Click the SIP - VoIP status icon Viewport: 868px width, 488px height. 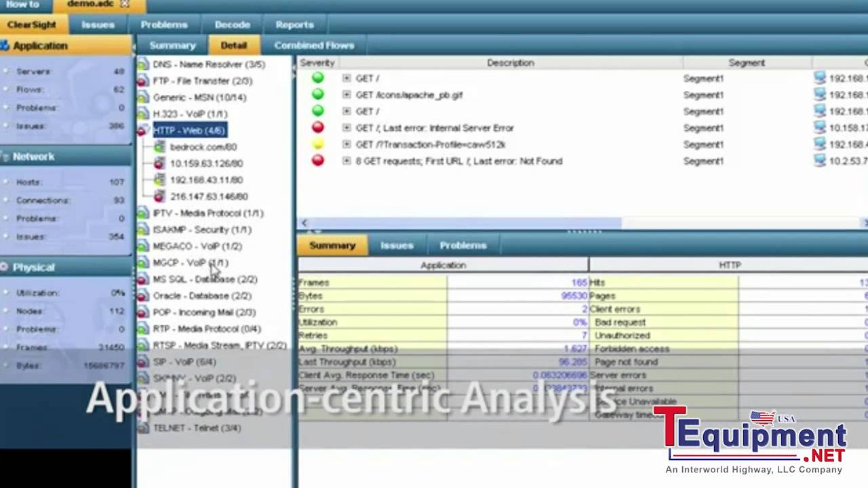[142, 362]
